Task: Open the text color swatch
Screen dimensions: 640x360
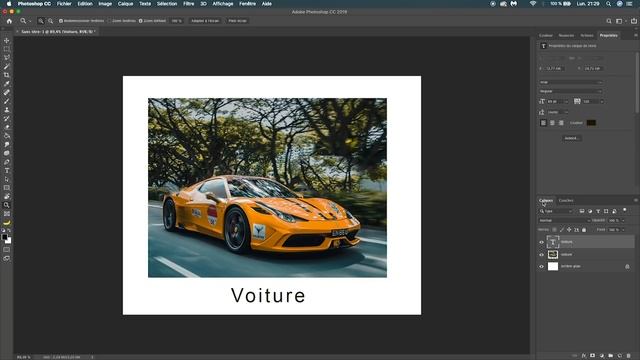Action: tap(591, 123)
